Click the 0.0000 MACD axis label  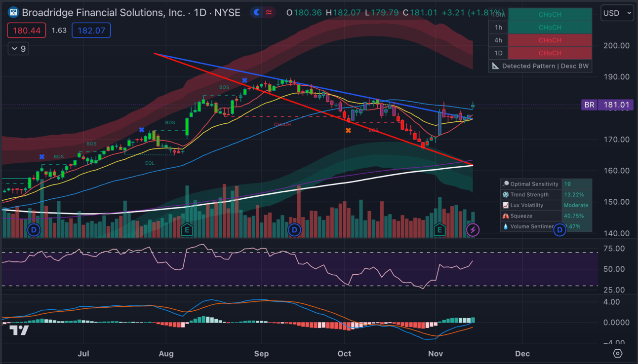coord(615,323)
